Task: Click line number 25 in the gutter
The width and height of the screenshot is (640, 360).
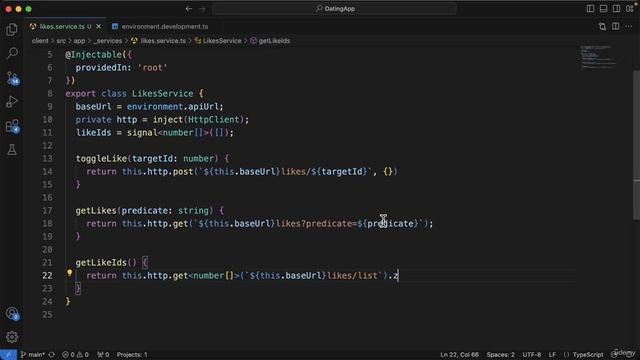Action: coord(47,314)
